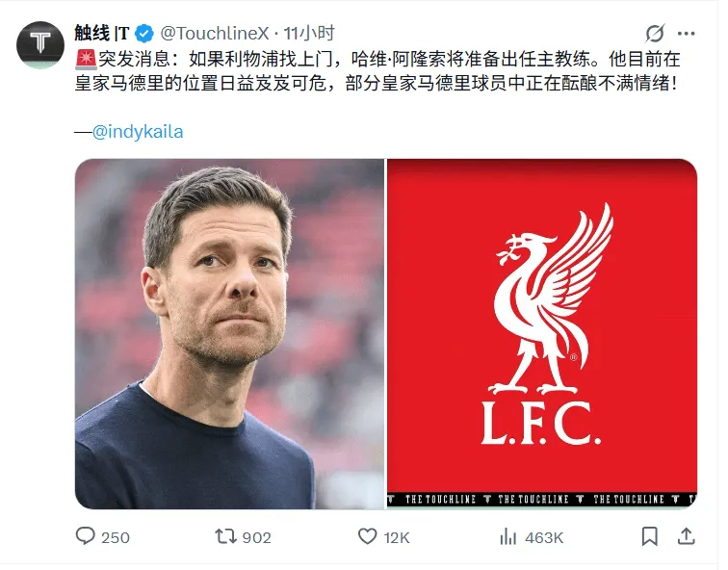Open the 触线 |T display name
728x570 pixels.
click(x=101, y=34)
